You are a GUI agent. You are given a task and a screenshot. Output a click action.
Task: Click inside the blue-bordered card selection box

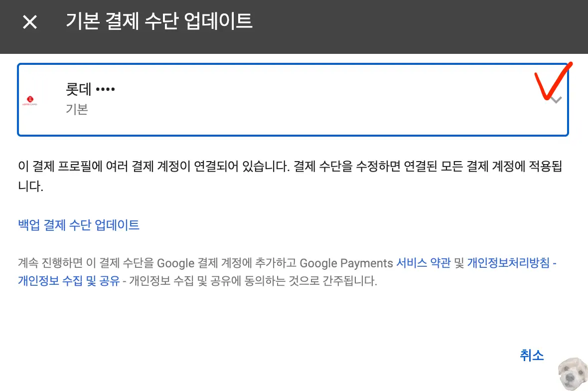coord(293,98)
